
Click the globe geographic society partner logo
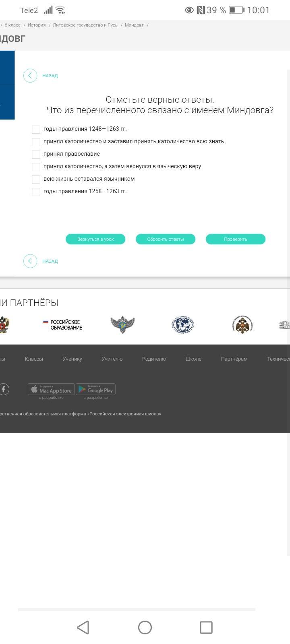[182, 325]
